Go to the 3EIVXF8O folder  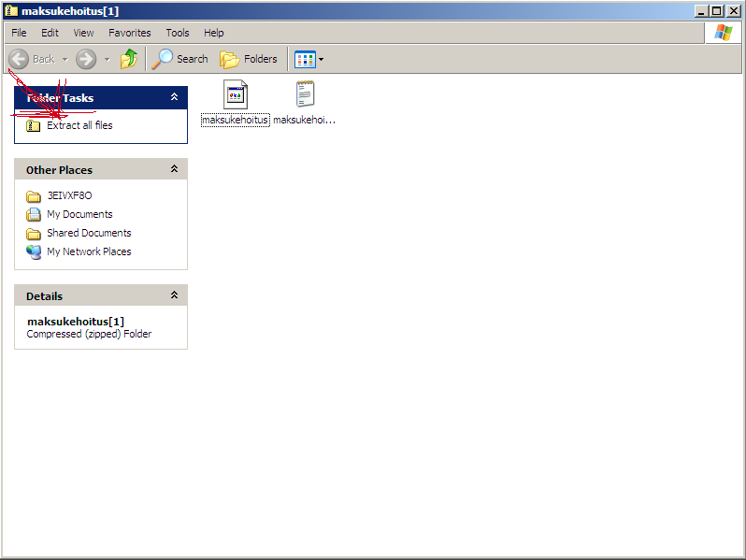tap(69, 195)
